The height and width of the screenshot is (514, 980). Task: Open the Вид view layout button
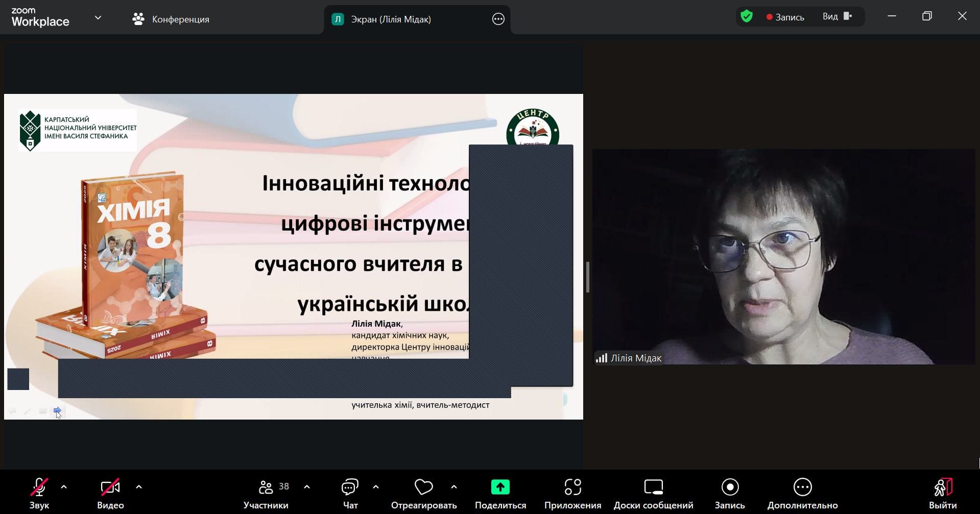coord(837,17)
